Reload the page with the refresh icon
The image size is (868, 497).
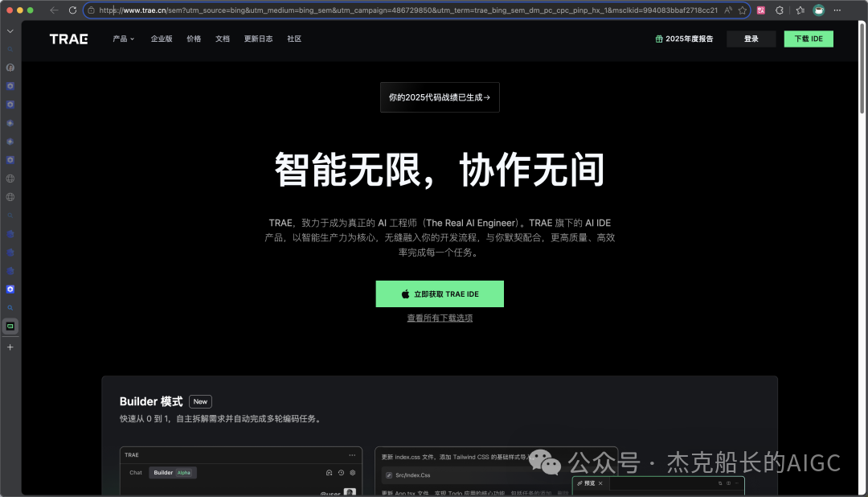pyautogui.click(x=72, y=10)
